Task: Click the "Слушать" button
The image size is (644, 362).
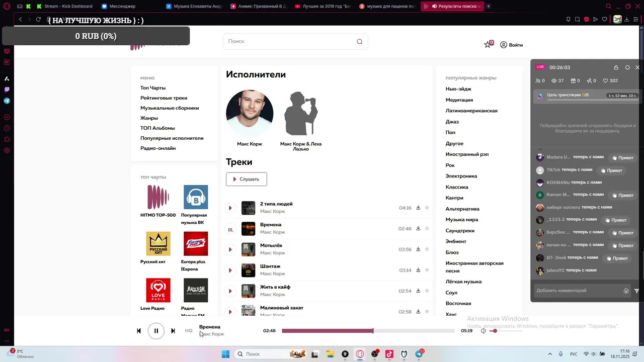Action: coord(247,179)
